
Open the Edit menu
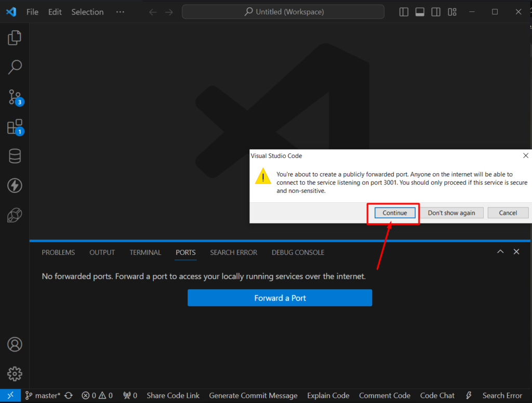pos(55,12)
